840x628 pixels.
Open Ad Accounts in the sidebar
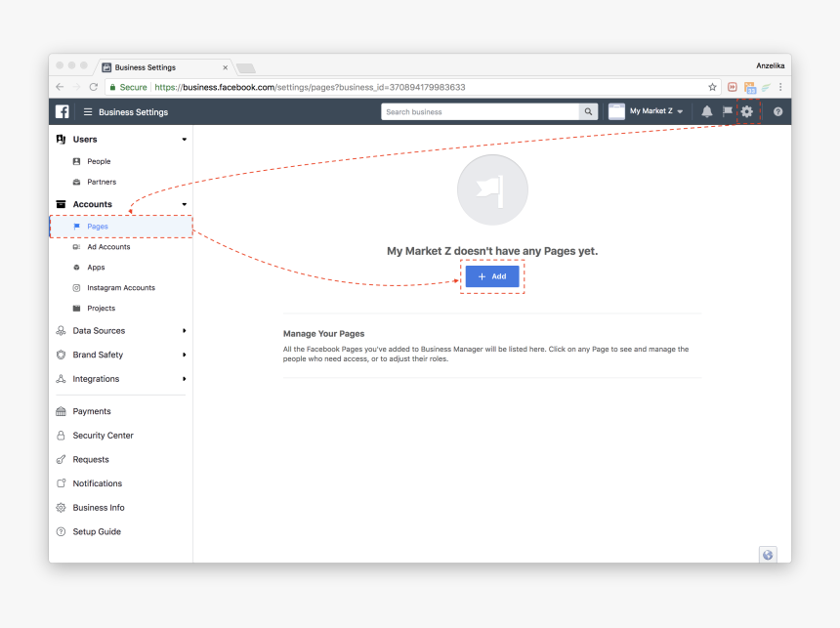[x=108, y=246]
